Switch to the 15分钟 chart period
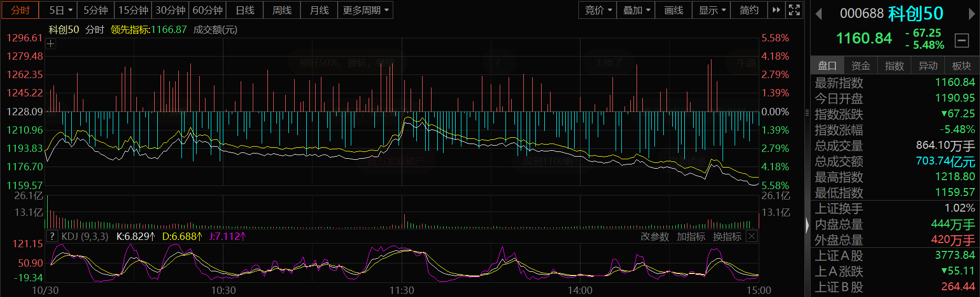The width and height of the screenshot is (980, 297). pos(133,10)
